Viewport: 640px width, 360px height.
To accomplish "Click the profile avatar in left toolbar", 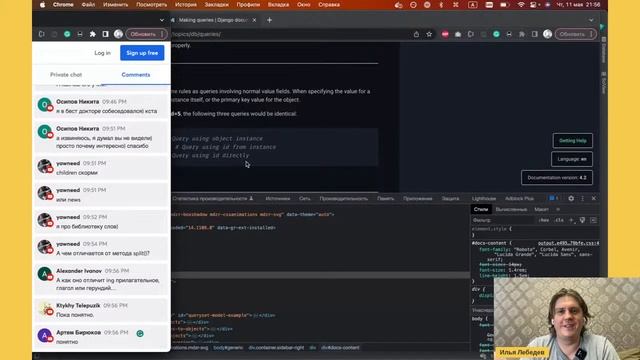I will pyautogui.click(x=118, y=34).
